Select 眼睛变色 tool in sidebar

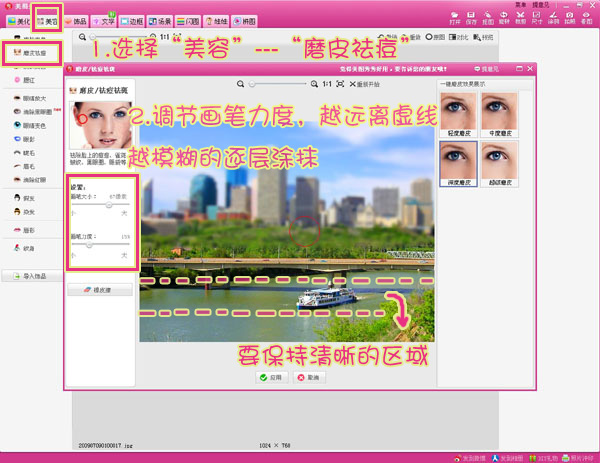pos(30,126)
